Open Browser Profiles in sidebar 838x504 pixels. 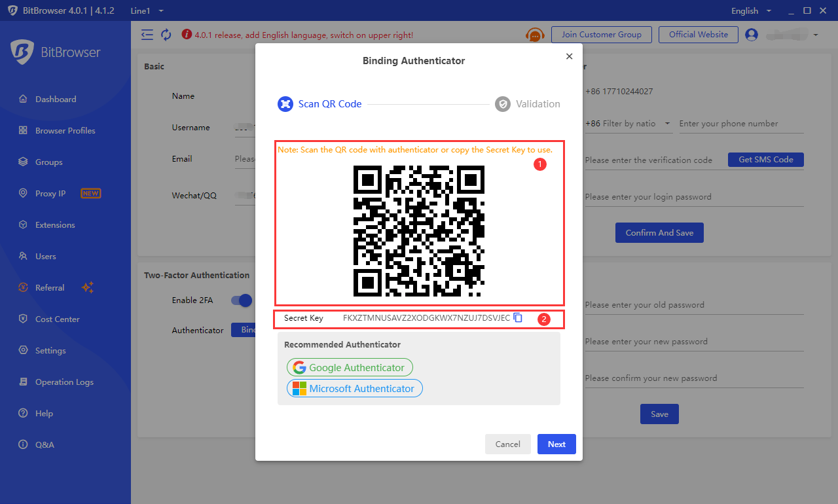pyautogui.click(x=65, y=130)
